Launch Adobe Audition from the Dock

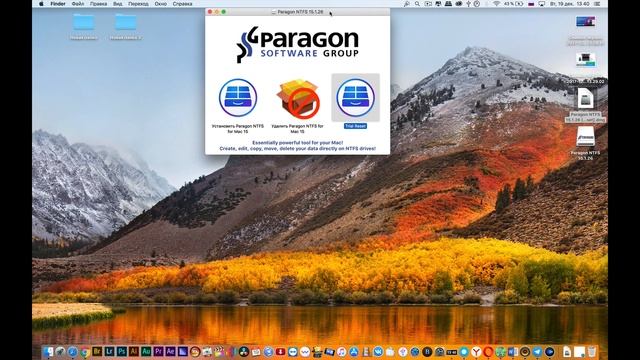(146, 351)
